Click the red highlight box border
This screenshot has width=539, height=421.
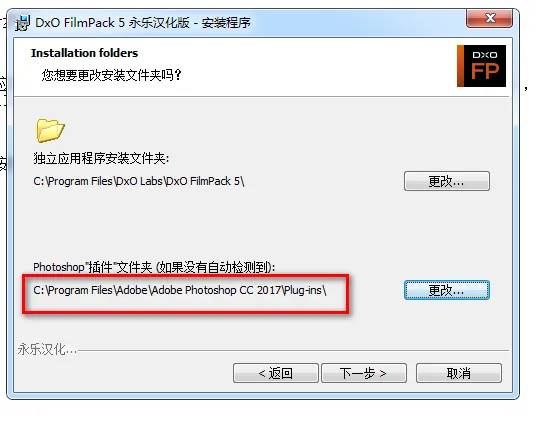pyautogui.click(x=186, y=276)
